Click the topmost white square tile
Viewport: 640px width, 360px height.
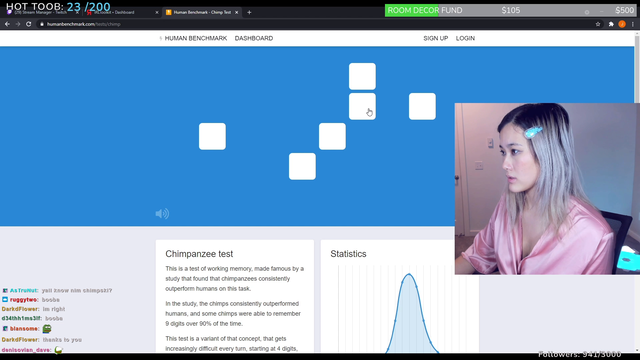(x=362, y=76)
